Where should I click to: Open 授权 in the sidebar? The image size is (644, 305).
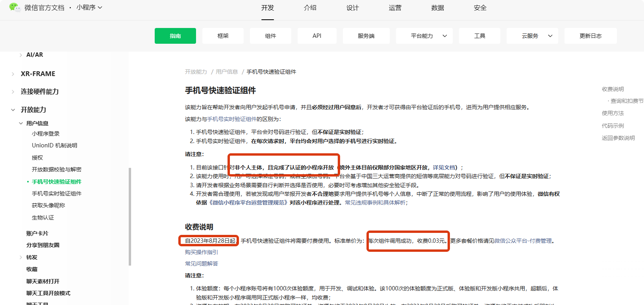pos(37,158)
